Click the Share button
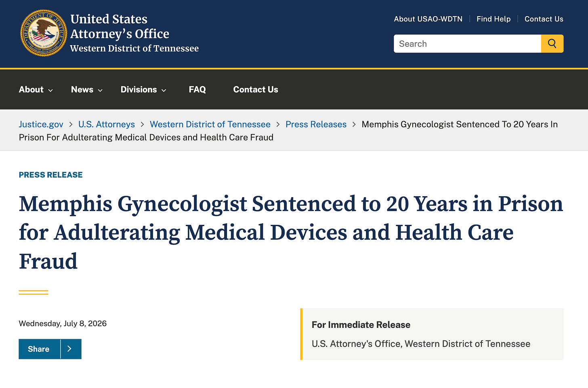Image resolution: width=588 pixels, height=388 pixels. [39, 349]
